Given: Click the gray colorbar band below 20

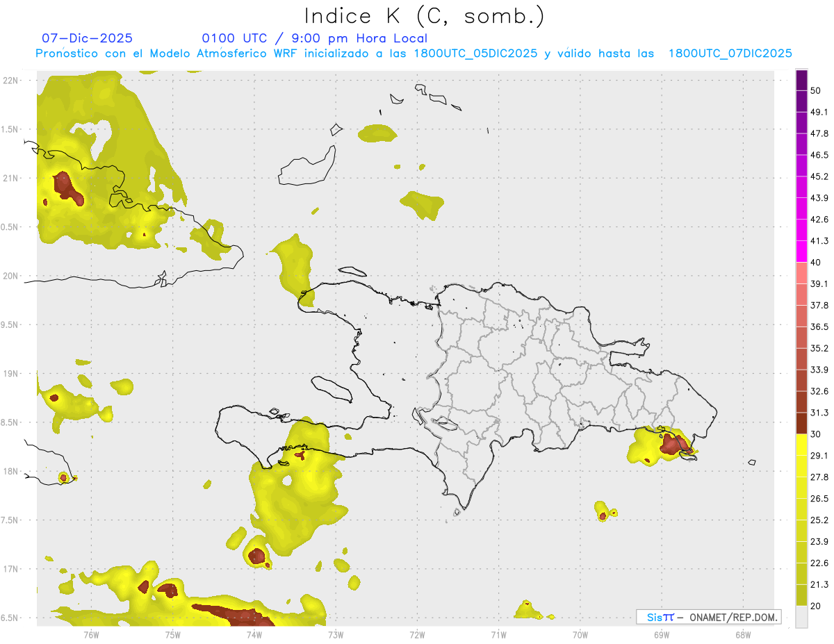Looking at the screenshot, I should [802, 617].
